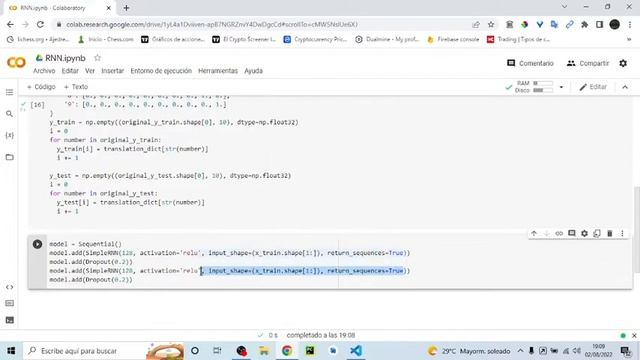The height and width of the screenshot is (360, 640).
Task: Open the terminal sidebar icon
Action: tap(9, 320)
